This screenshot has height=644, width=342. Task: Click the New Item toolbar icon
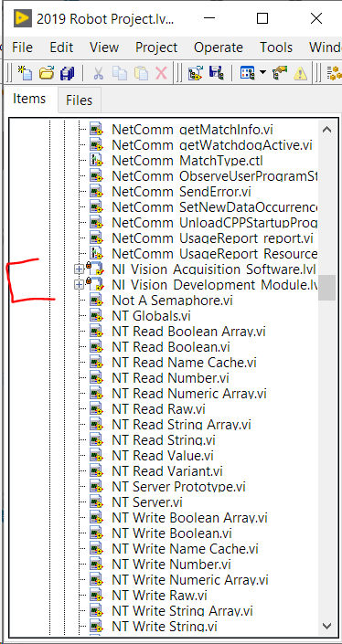coord(25,74)
